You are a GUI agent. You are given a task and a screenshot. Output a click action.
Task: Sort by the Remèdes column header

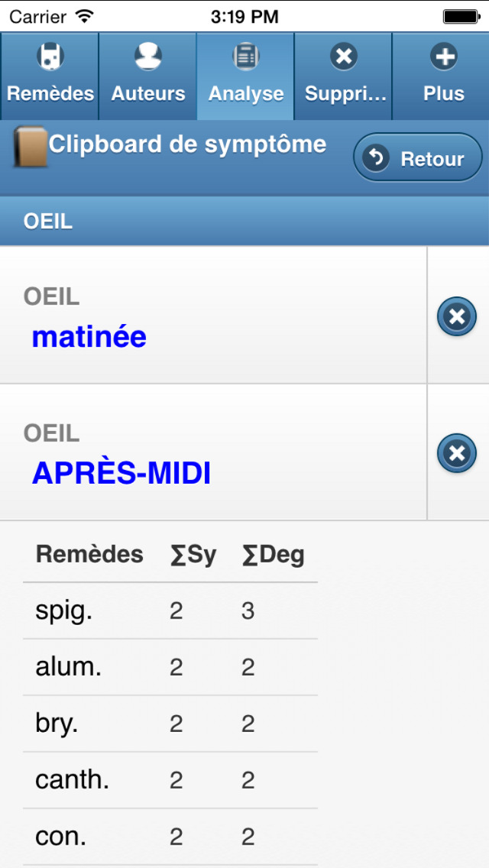point(89,553)
